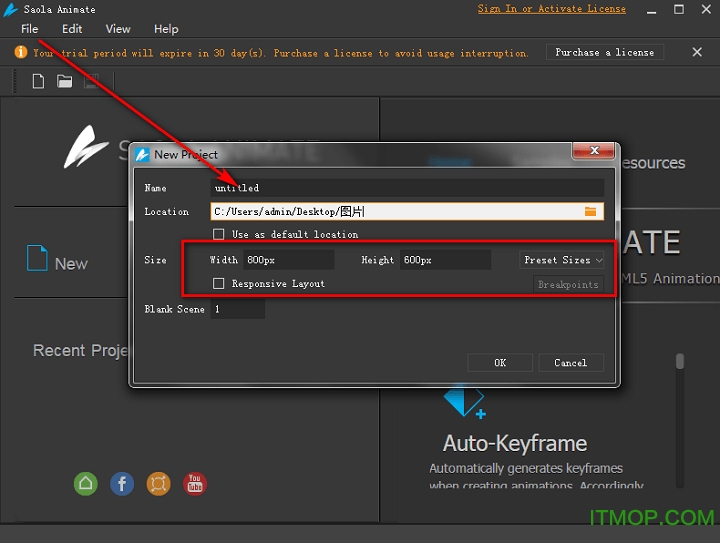Click Sign In or Activate License link

(x=551, y=9)
